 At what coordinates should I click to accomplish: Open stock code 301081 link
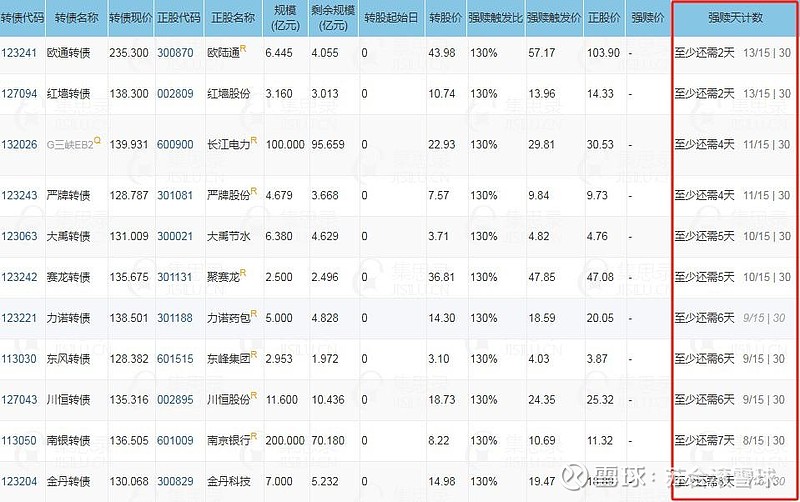click(x=175, y=196)
